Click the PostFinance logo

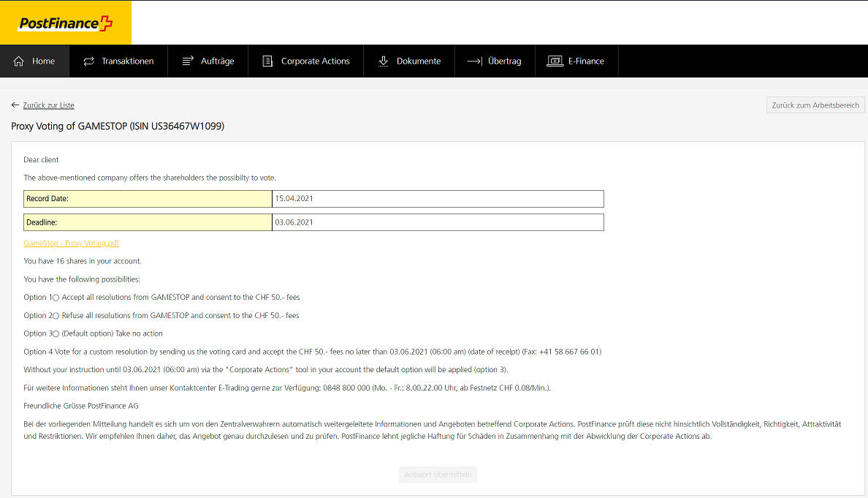coord(66,23)
